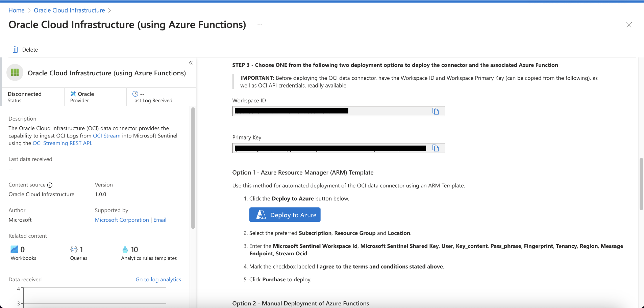Click the Delete button label
The height and width of the screenshot is (308, 644).
[x=30, y=50]
